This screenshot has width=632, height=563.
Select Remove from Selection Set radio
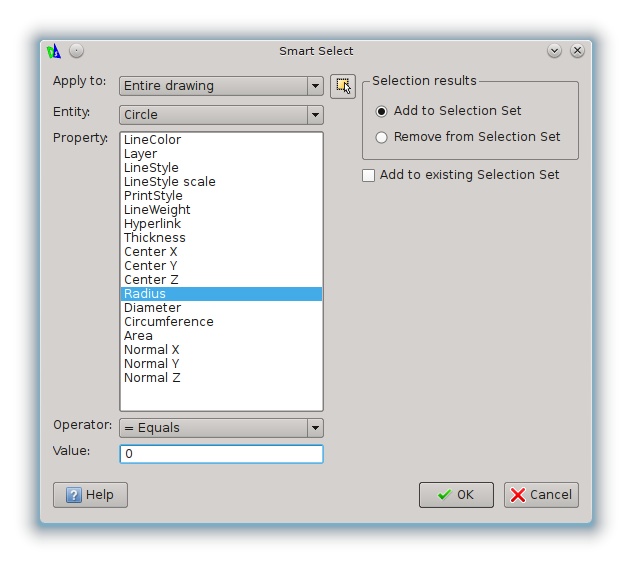tap(382, 137)
